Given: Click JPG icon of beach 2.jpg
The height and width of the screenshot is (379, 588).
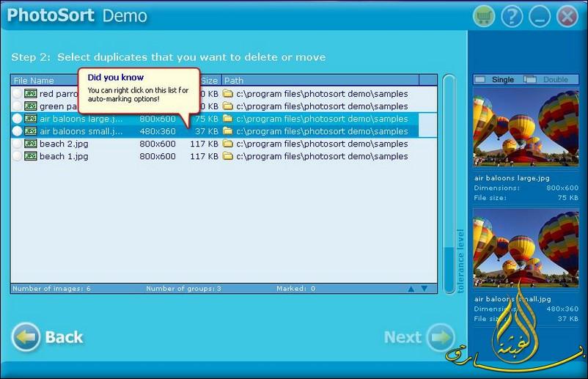Looking at the screenshot, I should coord(30,144).
